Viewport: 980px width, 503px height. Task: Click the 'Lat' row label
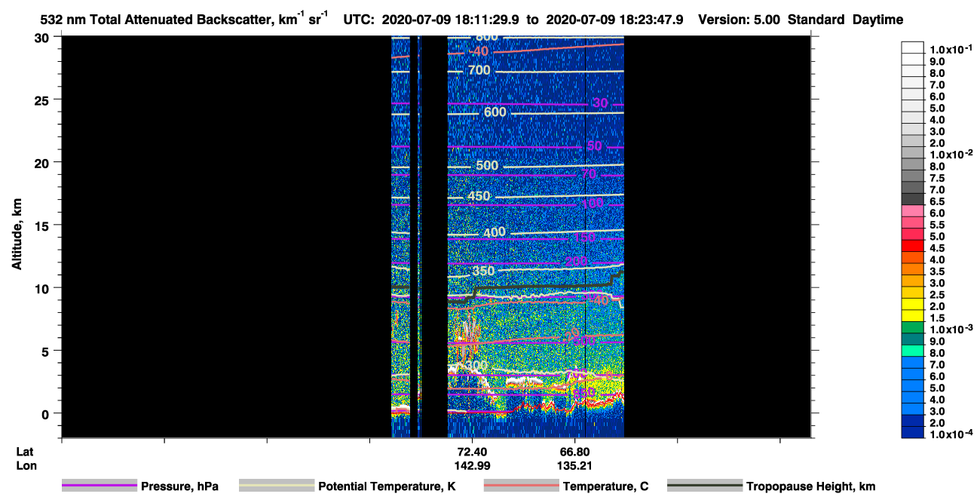(x=24, y=452)
